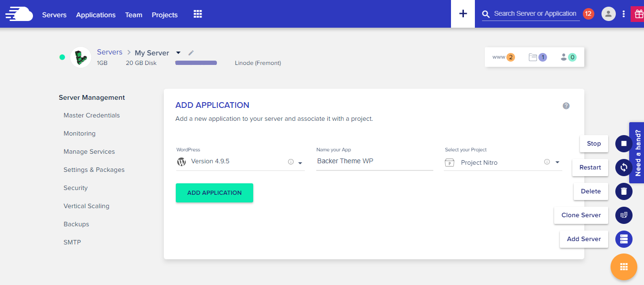
Task: Open the notifications badge showing 12
Action: (588, 14)
